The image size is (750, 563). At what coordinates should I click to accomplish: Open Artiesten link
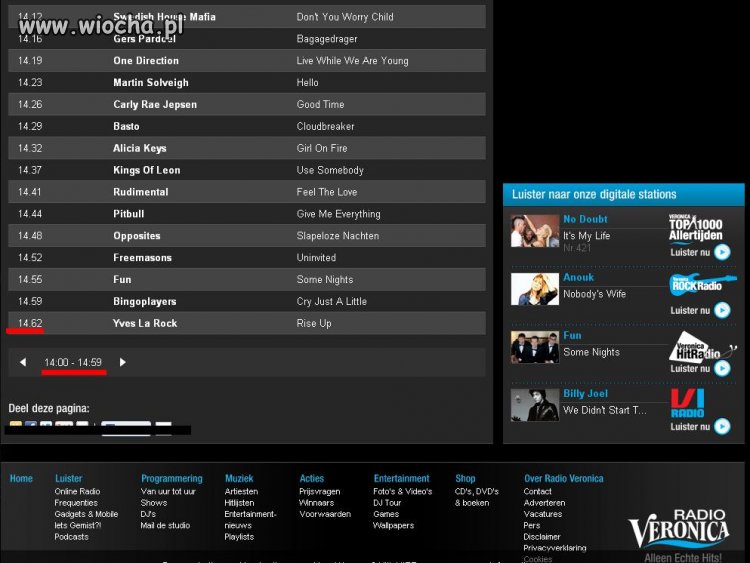241,491
